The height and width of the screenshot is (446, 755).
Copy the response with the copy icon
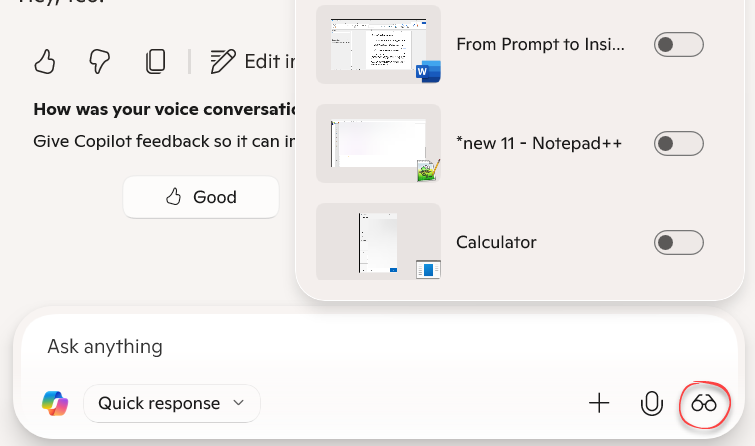155,62
